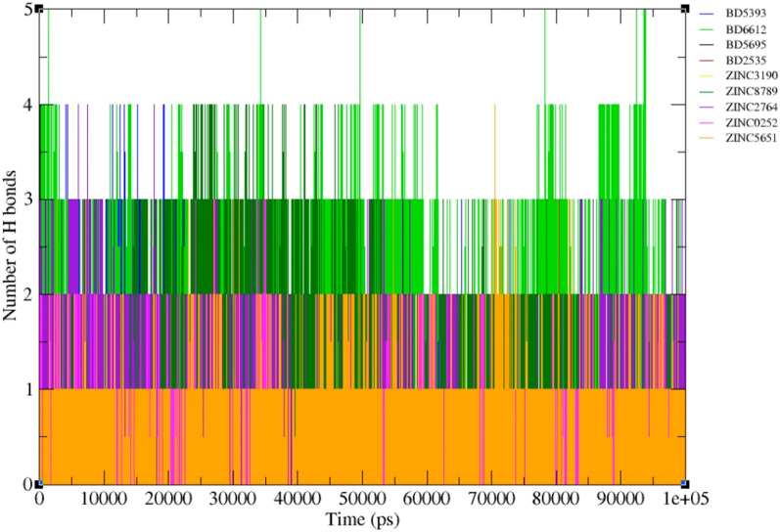Click the blue line swatch beside BD5393
Image resolution: width=780 pixels, height=532 pixels.
[x=707, y=14]
